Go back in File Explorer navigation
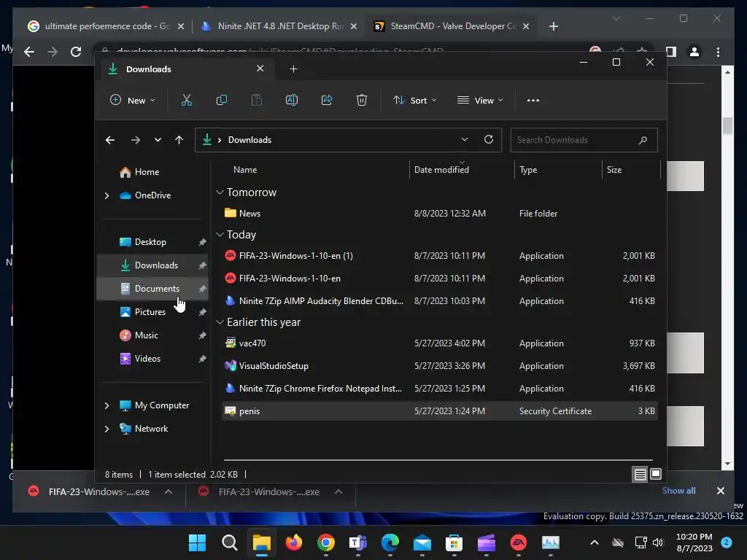This screenshot has width=747, height=560. point(110,140)
